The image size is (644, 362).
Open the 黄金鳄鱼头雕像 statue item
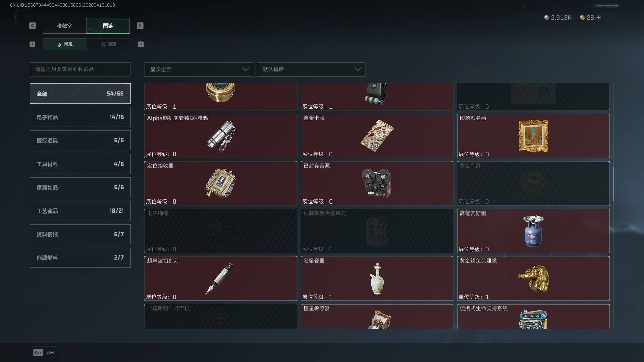coord(533,279)
